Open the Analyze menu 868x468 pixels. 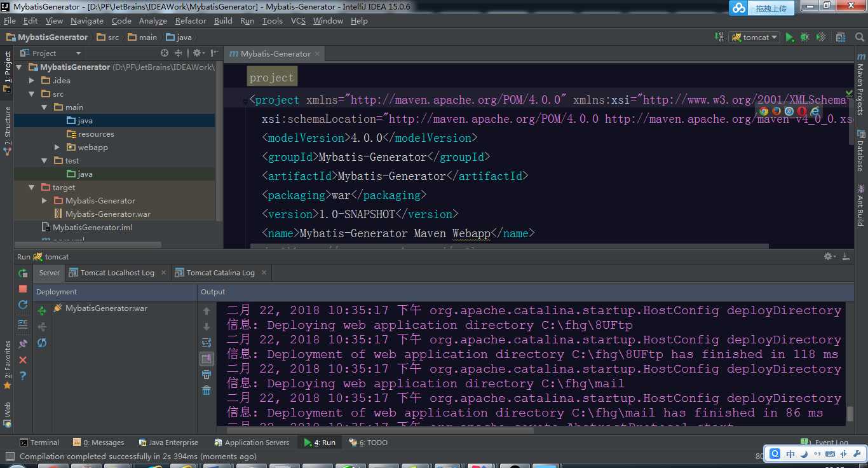[x=153, y=21]
